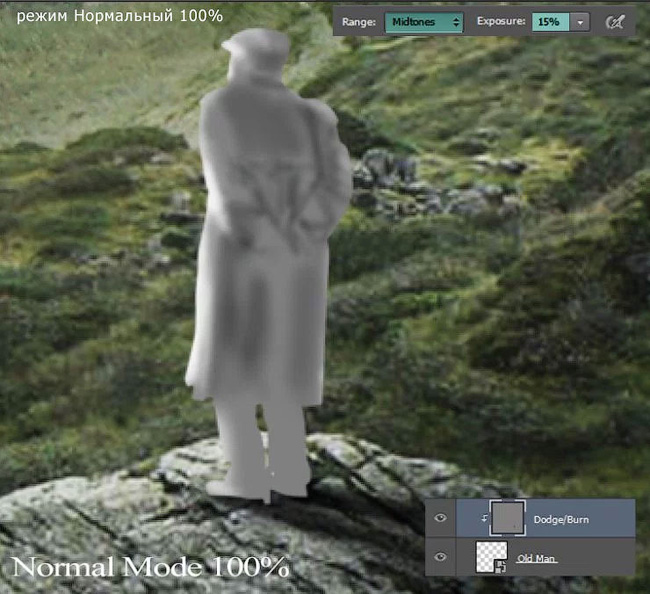Click the Range label in options bar
650x594 pixels.
[359, 22]
